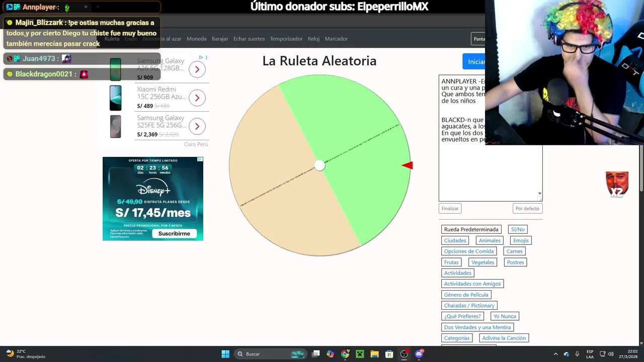Screen dimensions: 644x362
Task: Open the Minecraft creeper taskbar icon
Action: pyautogui.click(x=360, y=354)
